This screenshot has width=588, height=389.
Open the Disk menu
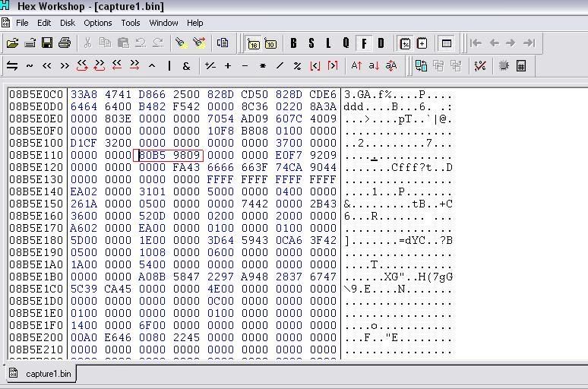pos(68,23)
